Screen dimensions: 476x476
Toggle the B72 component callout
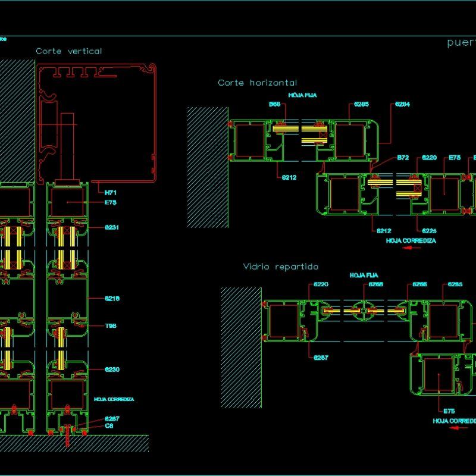tap(402, 158)
